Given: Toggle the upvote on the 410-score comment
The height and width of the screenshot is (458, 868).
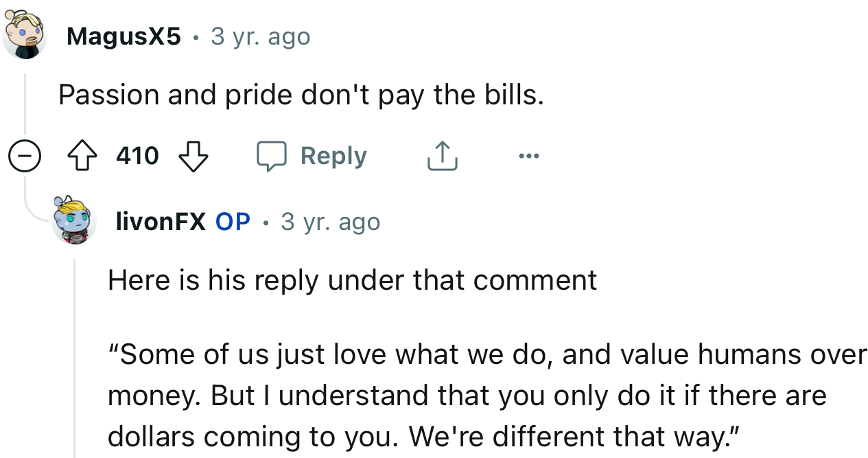Looking at the screenshot, I should pyautogui.click(x=83, y=155).
